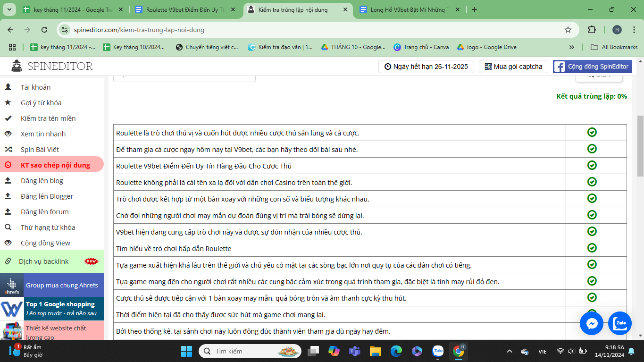
Task: Open Thiết kế website chất lượng cao banner
Action: pos(52,330)
